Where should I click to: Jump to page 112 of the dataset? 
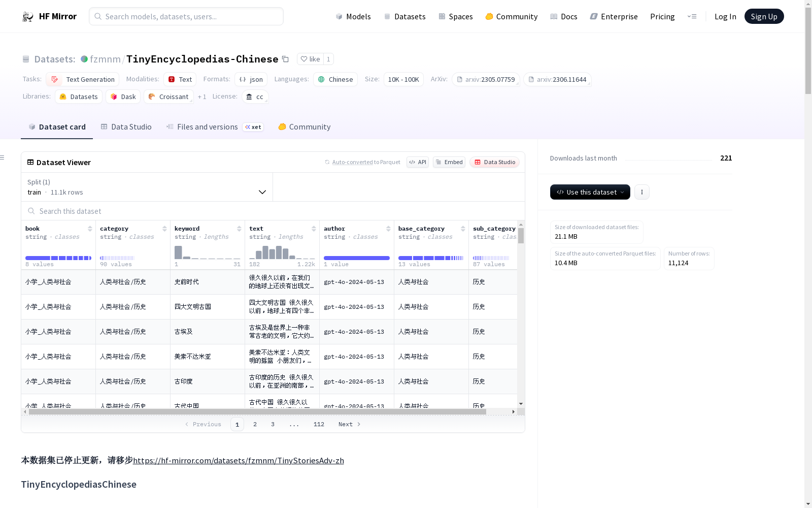click(x=319, y=424)
